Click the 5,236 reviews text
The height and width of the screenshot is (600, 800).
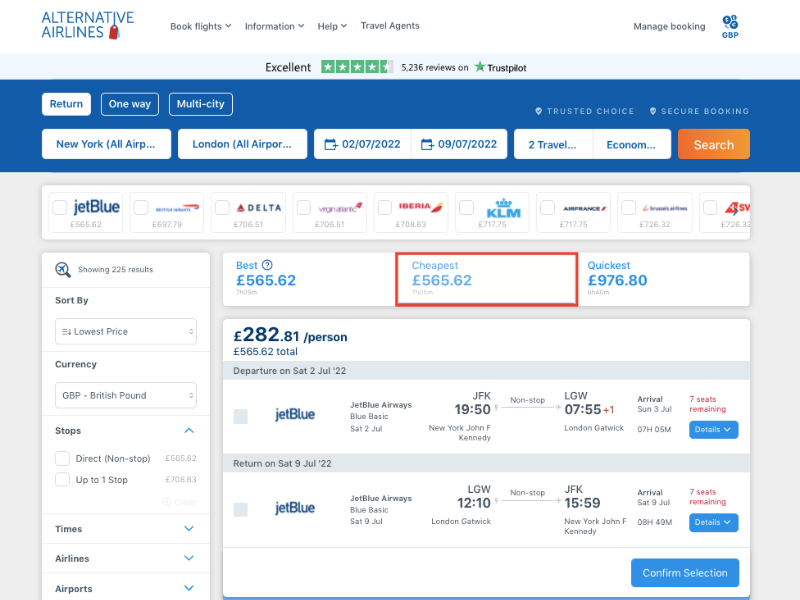(x=435, y=67)
